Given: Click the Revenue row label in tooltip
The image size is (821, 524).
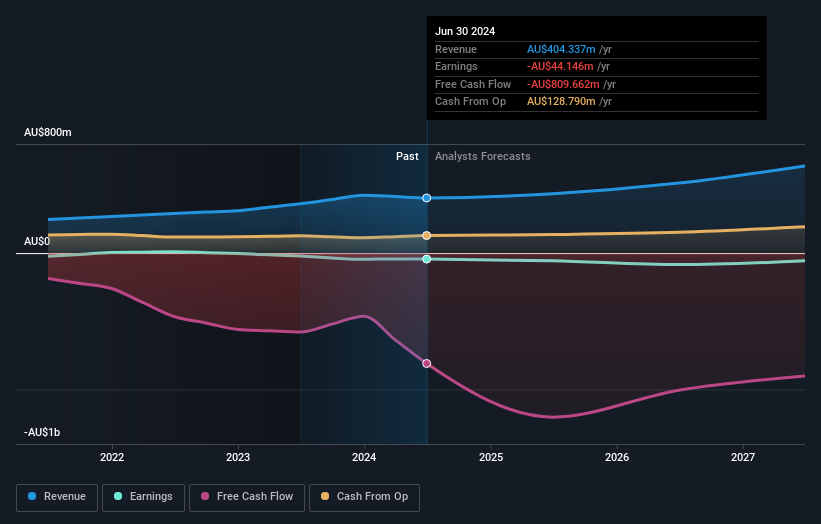Looking at the screenshot, I should click(456, 49).
